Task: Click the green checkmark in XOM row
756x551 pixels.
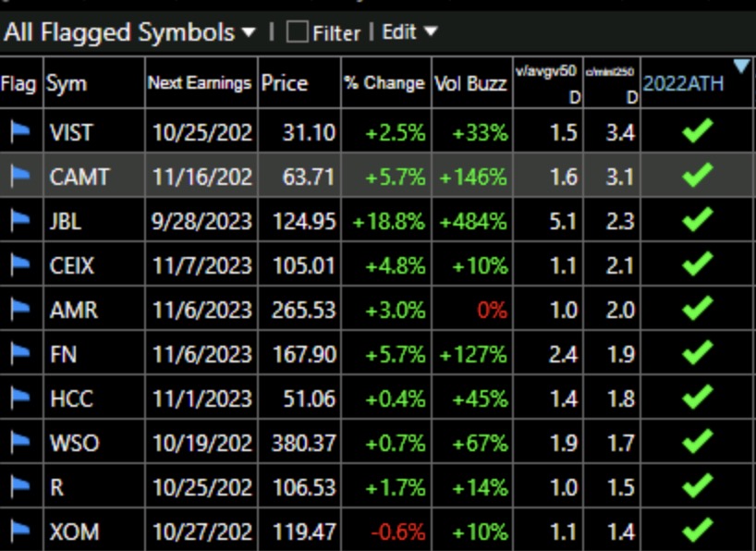Action: (698, 530)
